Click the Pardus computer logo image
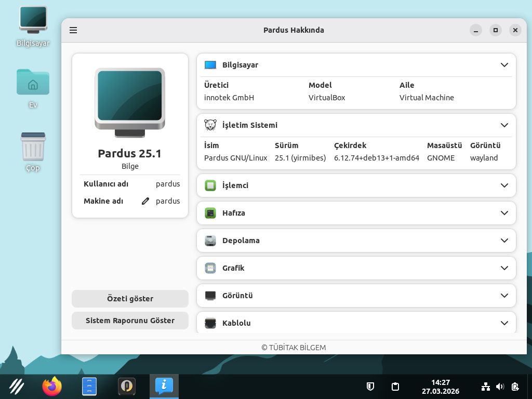Image resolution: width=532 pixels, height=399 pixels. [130, 102]
